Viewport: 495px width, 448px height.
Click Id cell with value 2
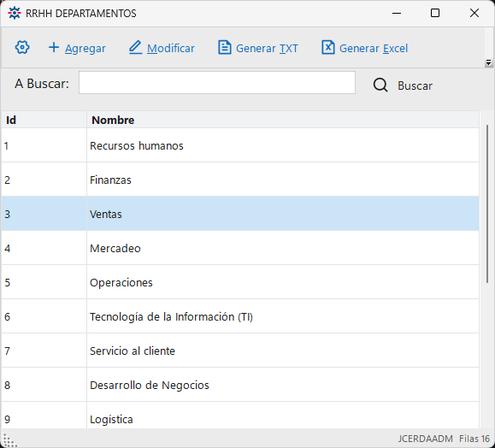click(44, 180)
